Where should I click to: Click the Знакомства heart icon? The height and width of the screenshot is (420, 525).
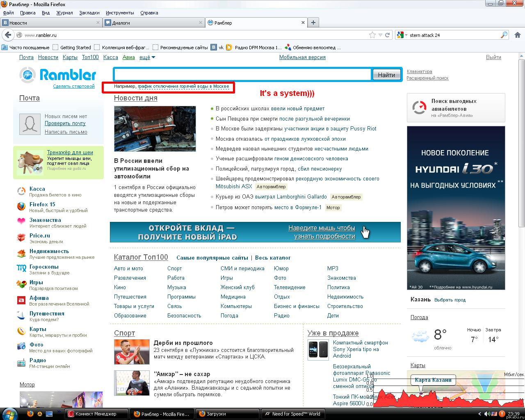click(x=21, y=221)
